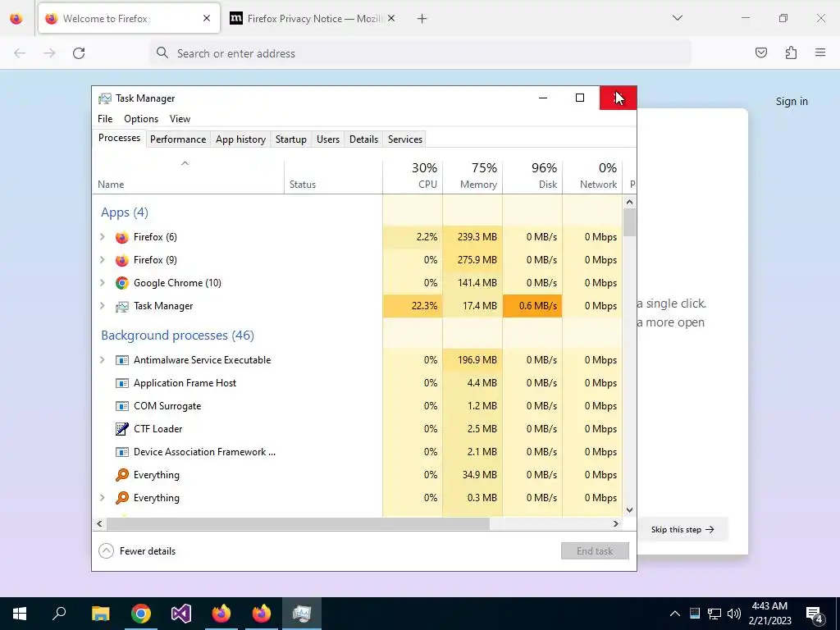Click the non-expandable Everything process icon
The image size is (840, 630).
point(122,475)
